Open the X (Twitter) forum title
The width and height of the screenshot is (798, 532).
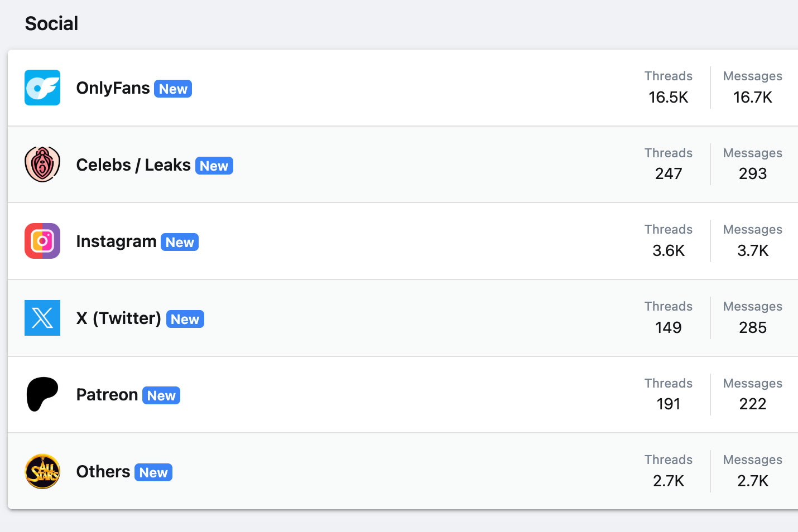click(x=119, y=318)
